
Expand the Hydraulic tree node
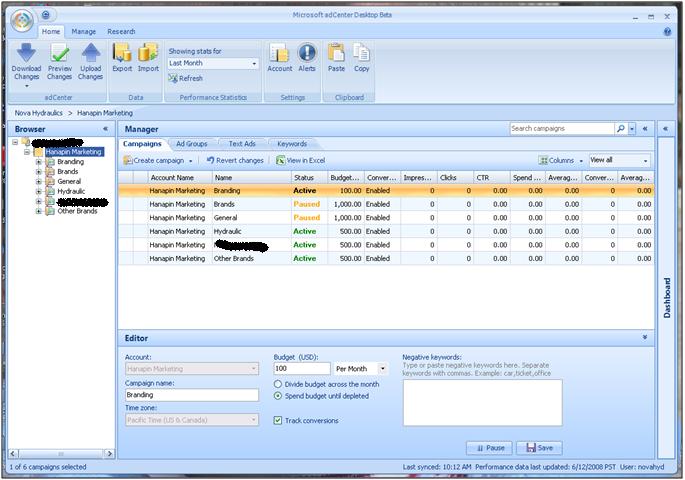[38, 191]
